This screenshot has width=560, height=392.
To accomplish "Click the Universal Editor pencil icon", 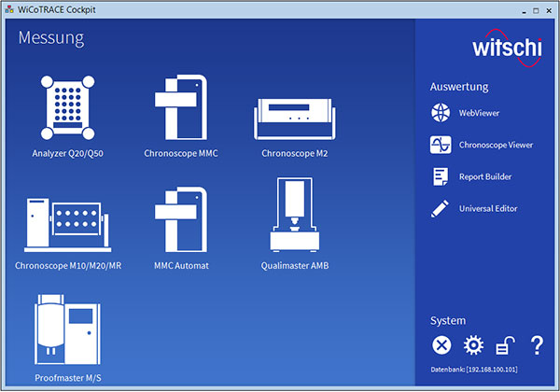I will [x=440, y=208].
